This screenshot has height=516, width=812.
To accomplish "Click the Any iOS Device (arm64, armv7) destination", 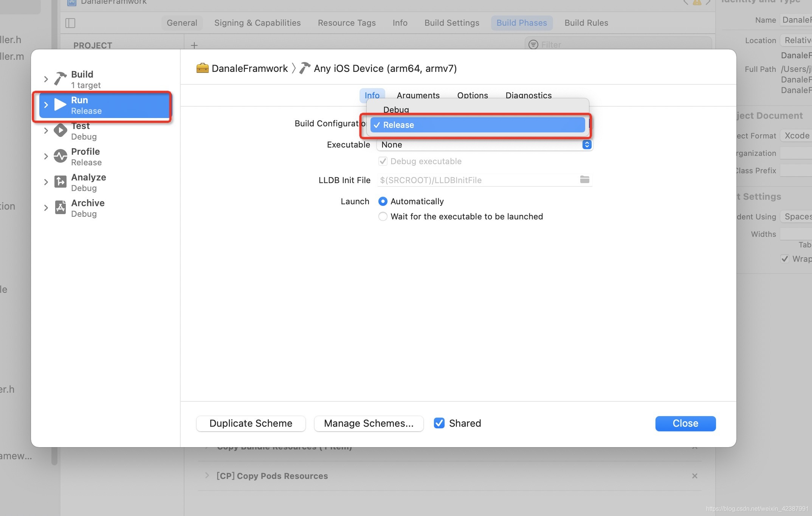I will [x=385, y=68].
